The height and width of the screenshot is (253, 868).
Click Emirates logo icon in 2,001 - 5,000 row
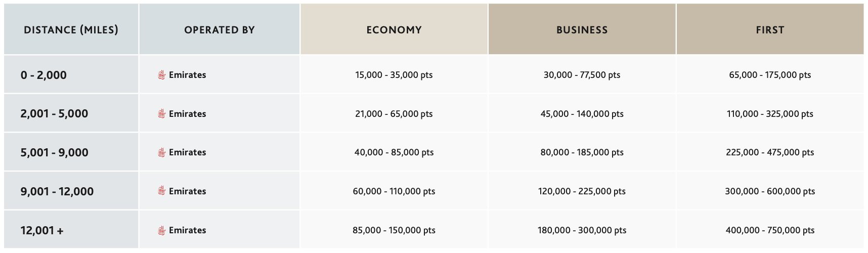162,114
